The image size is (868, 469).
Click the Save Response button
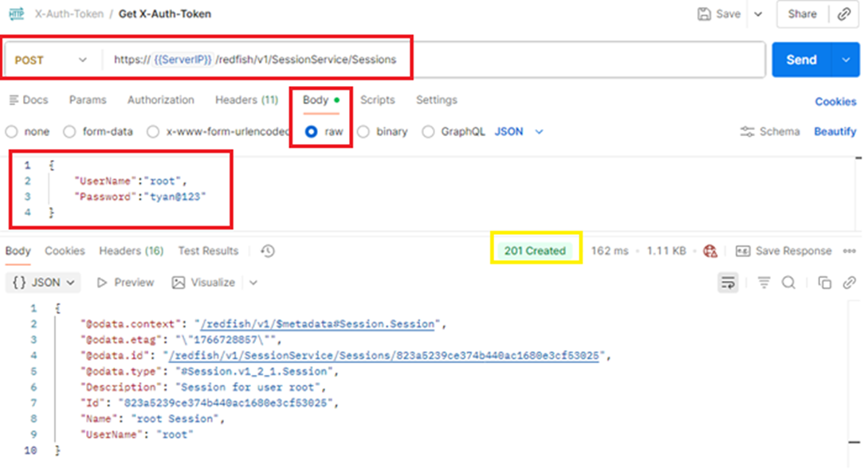coord(784,251)
